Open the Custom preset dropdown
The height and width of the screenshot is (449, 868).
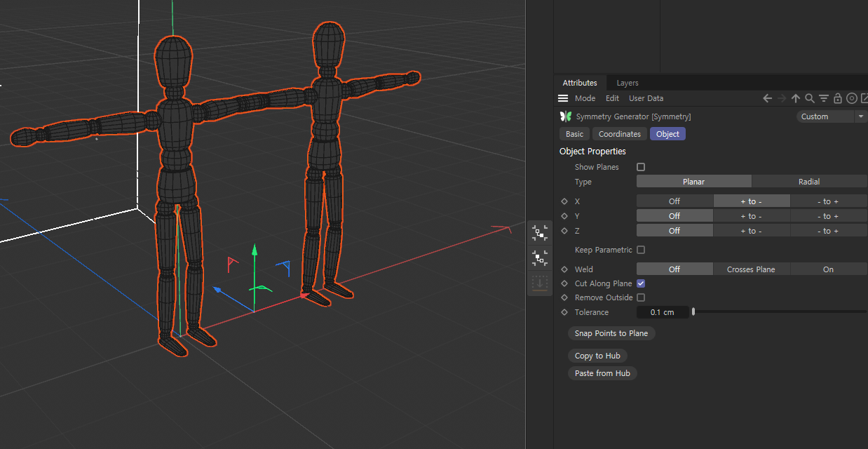click(832, 116)
